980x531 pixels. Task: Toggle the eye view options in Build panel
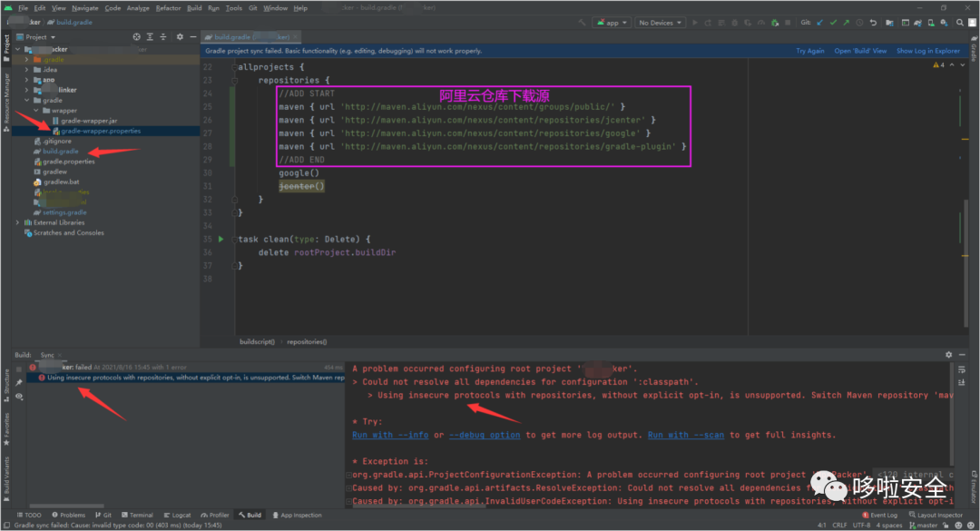19,397
